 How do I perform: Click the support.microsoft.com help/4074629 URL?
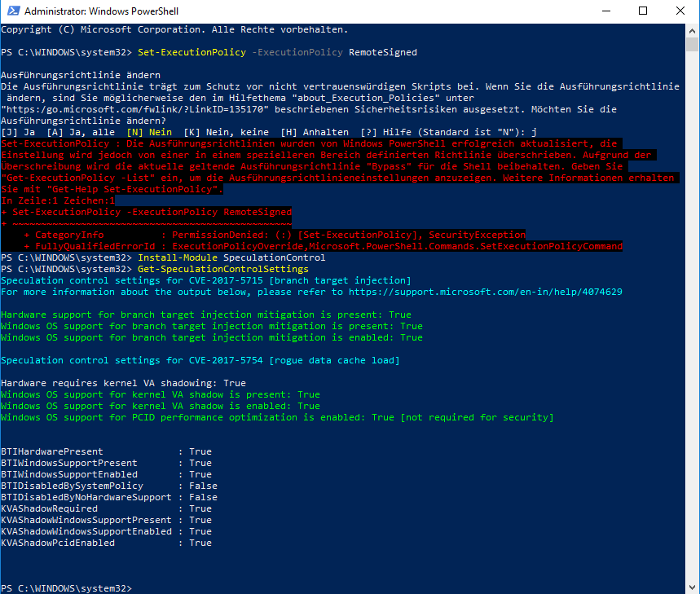coord(485,292)
